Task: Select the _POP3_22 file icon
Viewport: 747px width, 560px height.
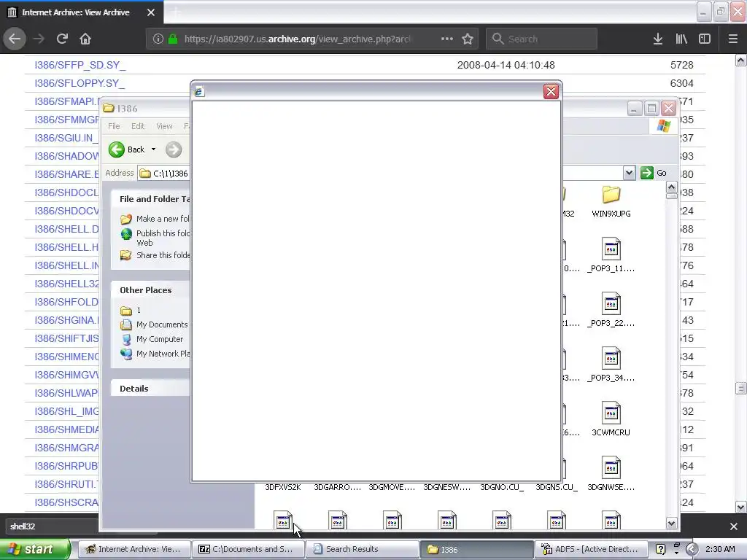Action: pos(611,304)
